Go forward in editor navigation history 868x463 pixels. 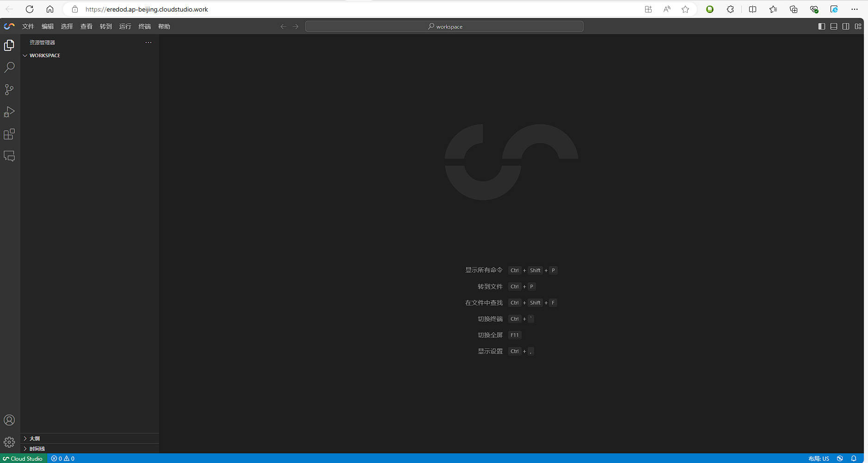pyautogui.click(x=295, y=26)
